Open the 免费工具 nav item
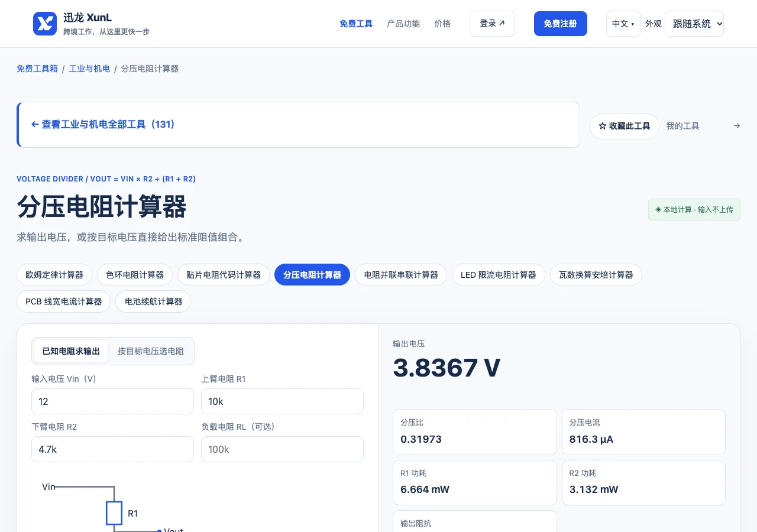The height and width of the screenshot is (532, 757). 356,24
